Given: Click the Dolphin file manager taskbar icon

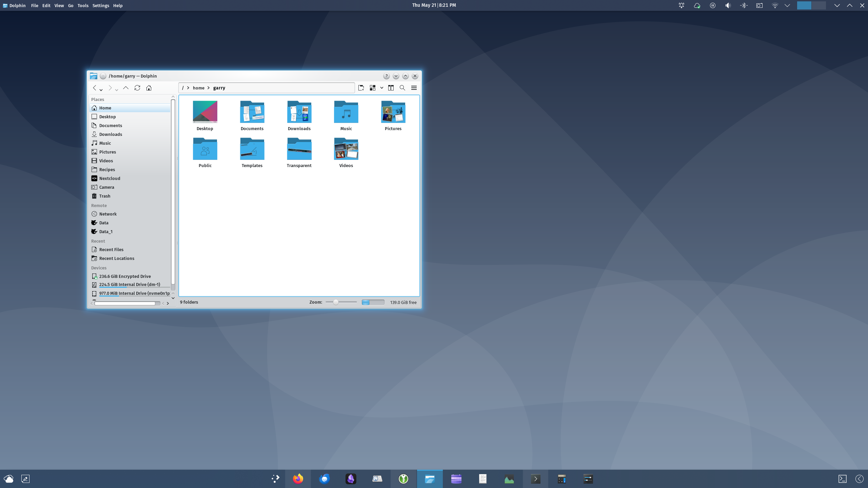Looking at the screenshot, I should pyautogui.click(x=430, y=479).
